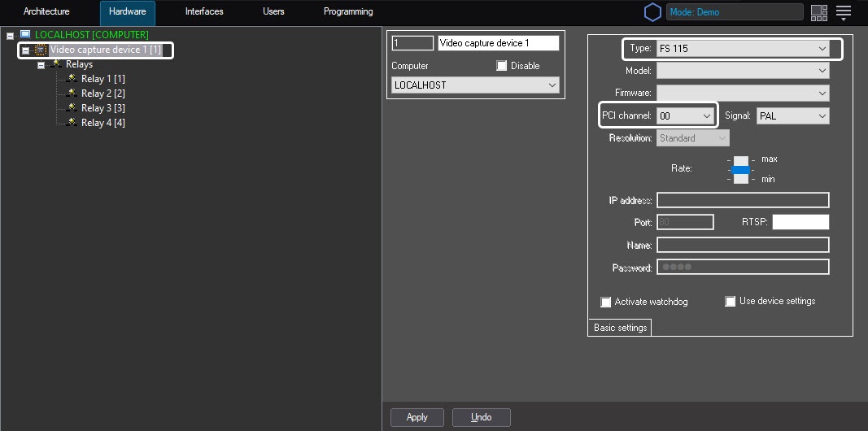Screen dimensions: 868x431
Task: Click the Relay 3 icon
Action: 72,107
